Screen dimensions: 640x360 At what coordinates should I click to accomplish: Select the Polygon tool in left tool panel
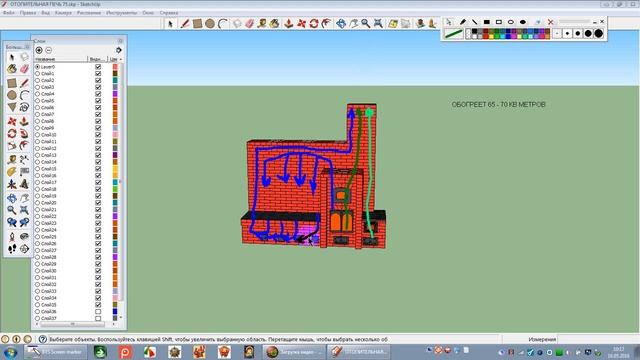(x=12, y=107)
